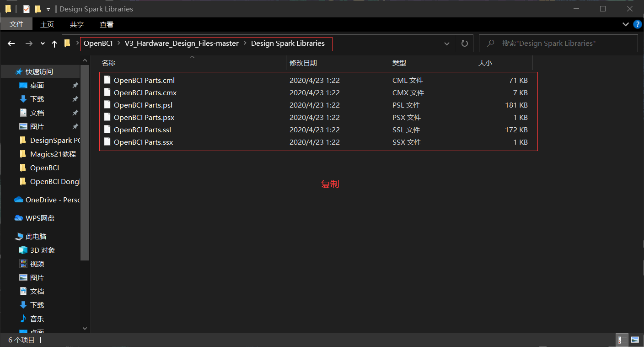This screenshot has height=347, width=644.
Task: Open the quick access toolbar customize dropdown
Action: tap(48, 9)
